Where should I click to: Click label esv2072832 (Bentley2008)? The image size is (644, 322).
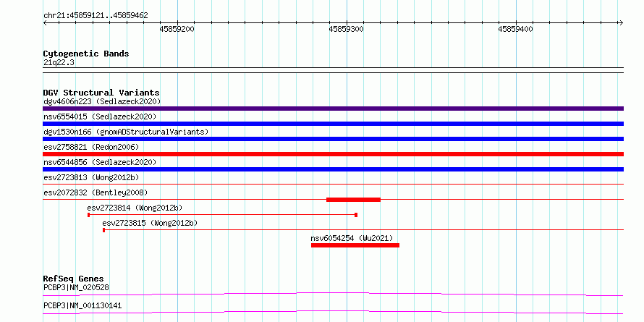pyautogui.click(x=96, y=192)
